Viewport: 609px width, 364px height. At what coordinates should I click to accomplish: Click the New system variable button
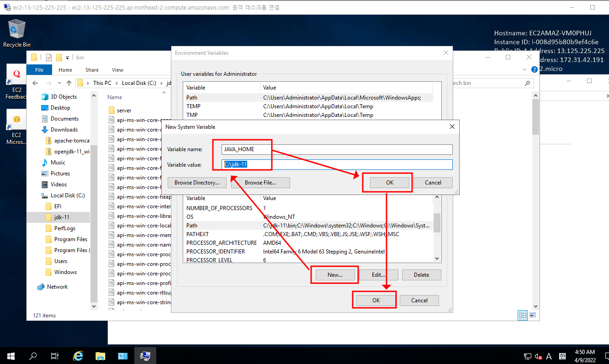(335, 275)
